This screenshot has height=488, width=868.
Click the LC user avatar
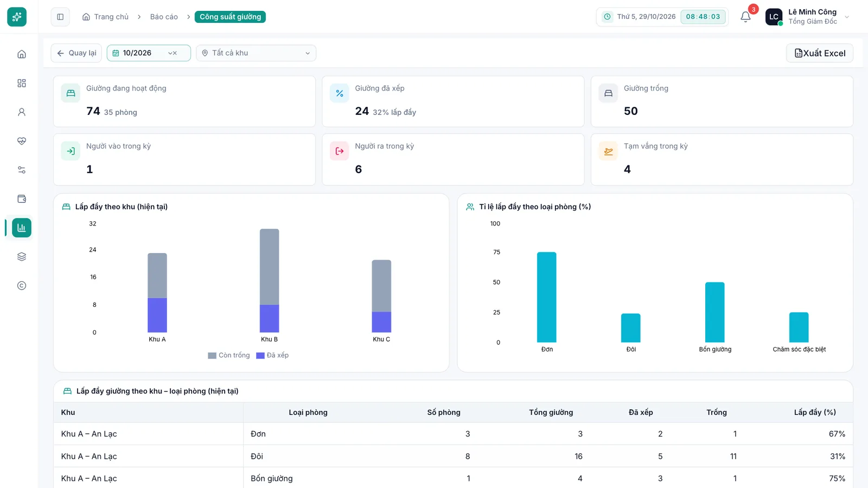click(774, 17)
